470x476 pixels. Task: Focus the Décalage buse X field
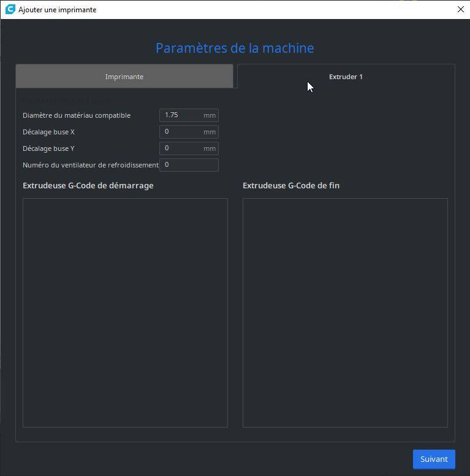[189, 132]
